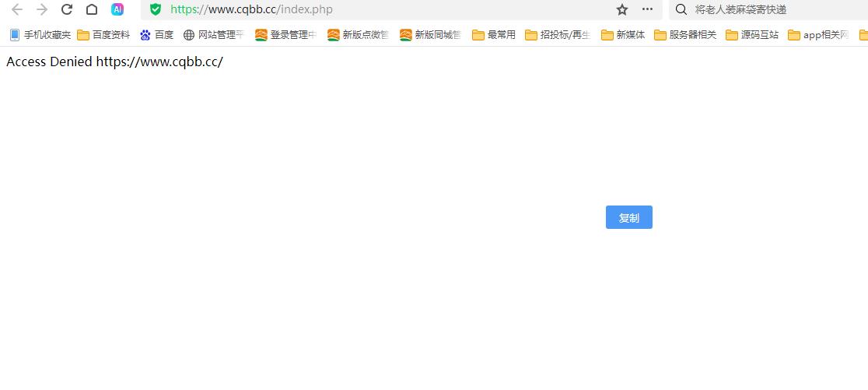Click the green security shield icon
Screen dimensions: 868x390
click(156, 9)
